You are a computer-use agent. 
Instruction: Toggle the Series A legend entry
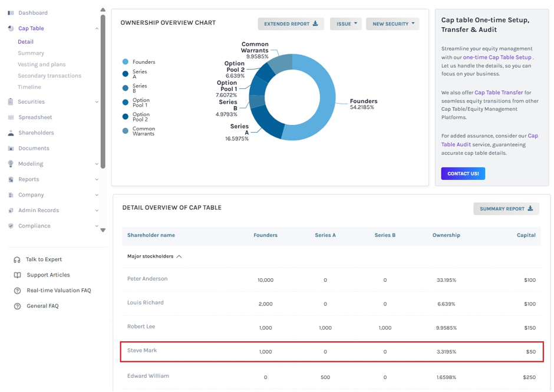pos(134,74)
